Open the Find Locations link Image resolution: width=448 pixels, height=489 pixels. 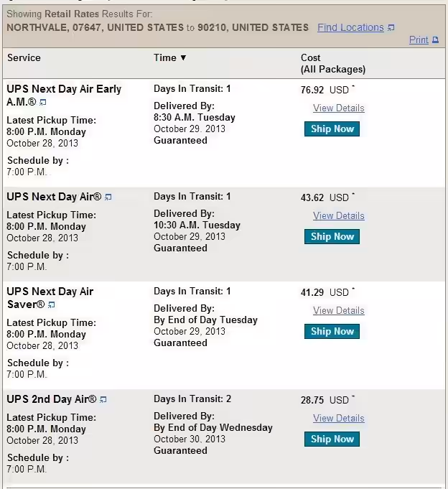[350, 27]
